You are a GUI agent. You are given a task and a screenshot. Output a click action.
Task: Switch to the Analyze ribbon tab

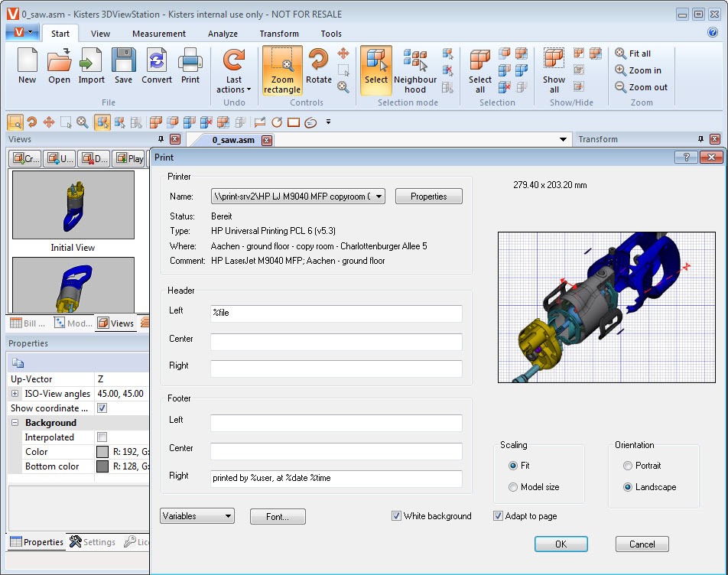coord(223,34)
